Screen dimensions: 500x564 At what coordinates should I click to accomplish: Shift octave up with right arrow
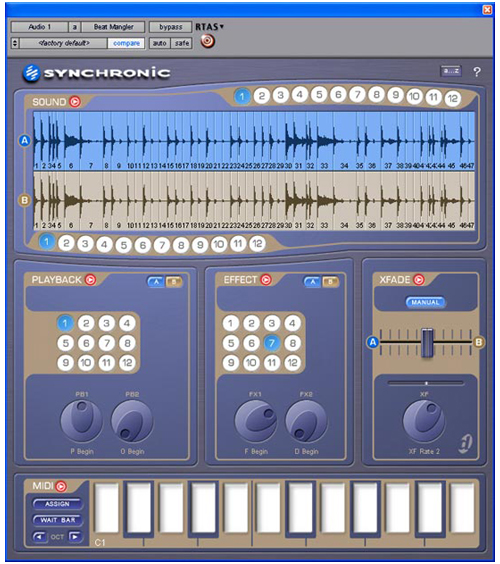tap(75, 537)
